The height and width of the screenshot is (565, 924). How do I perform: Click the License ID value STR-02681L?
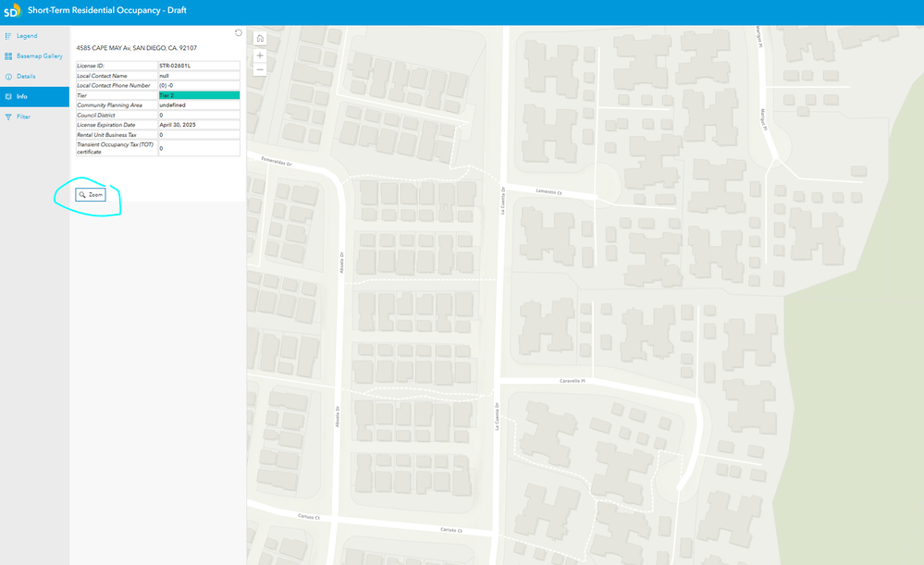tap(175, 66)
